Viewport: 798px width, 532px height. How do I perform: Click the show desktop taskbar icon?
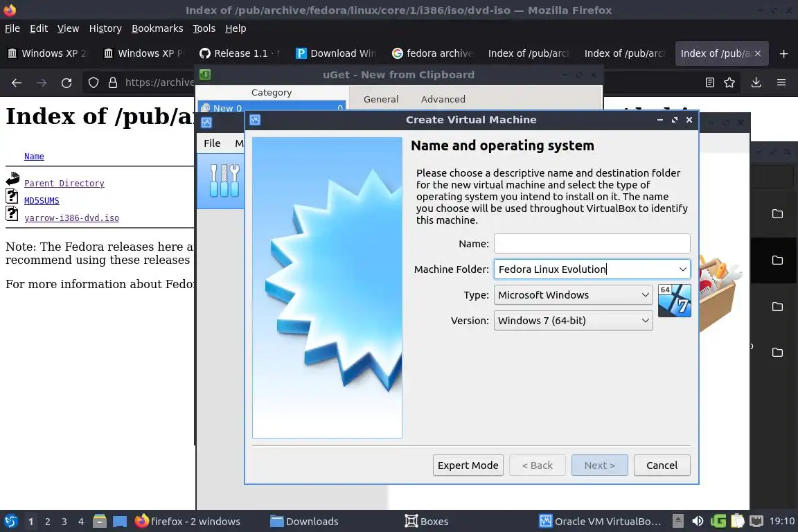[x=120, y=522]
